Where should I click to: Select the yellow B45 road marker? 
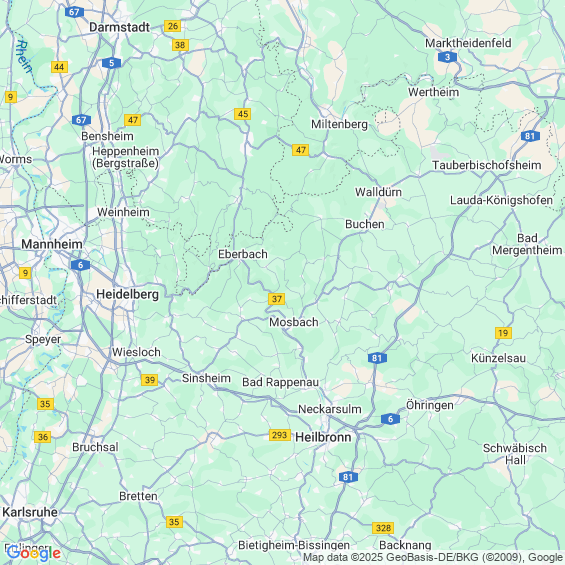[x=243, y=114]
